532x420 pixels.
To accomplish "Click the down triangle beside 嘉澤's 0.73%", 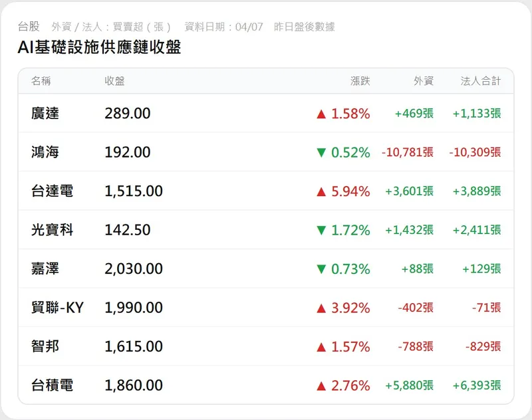I will (x=322, y=269).
